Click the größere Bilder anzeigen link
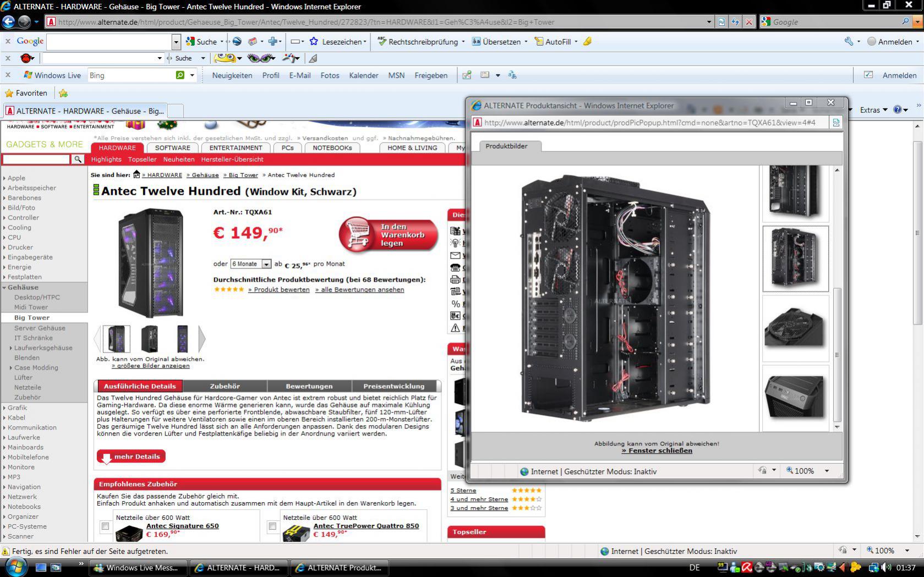This screenshot has height=577, width=924. point(150,366)
